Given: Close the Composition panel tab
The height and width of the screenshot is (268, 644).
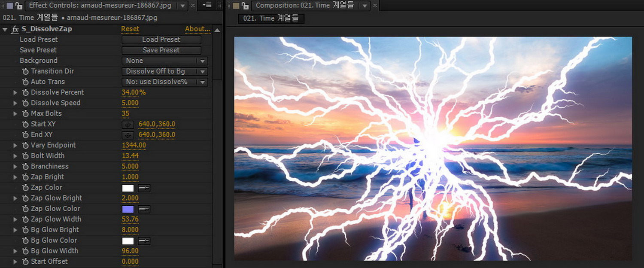Looking at the screenshot, I should tap(375, 6).
